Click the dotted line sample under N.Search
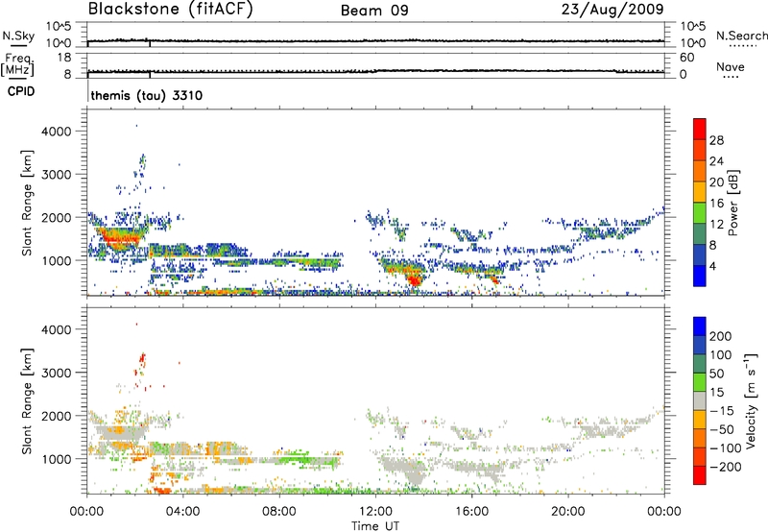768x532 pixels. (x=742, y=45)
